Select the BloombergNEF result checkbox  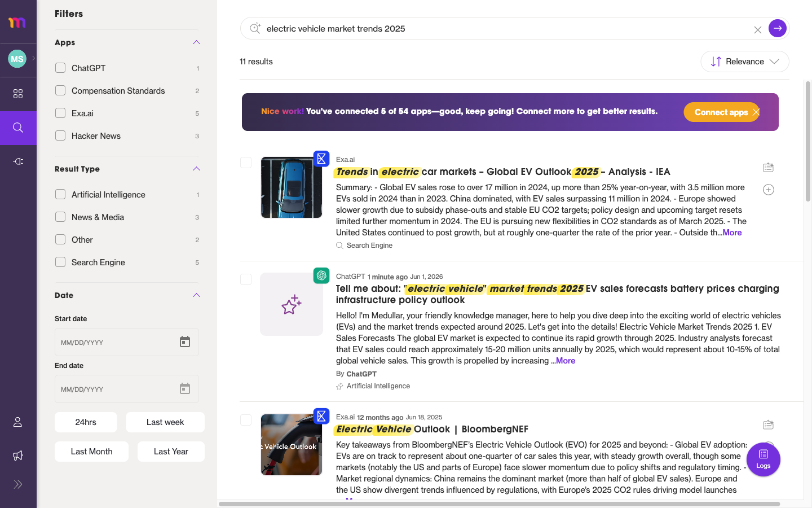(x=246, y=420)
